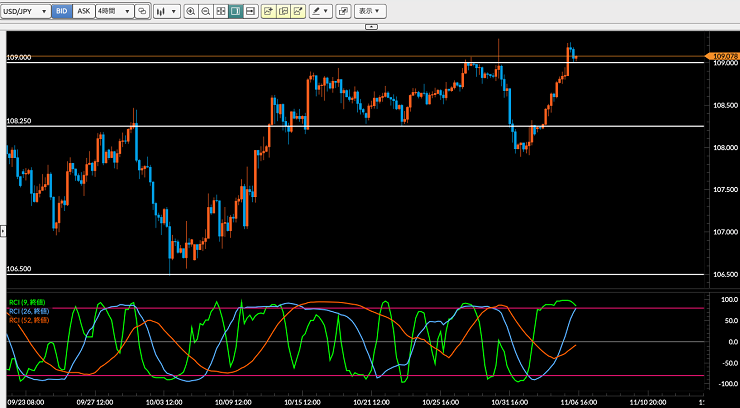
Task: Click the 09/27 12:00 time axis label
Action: pos(97,402)
